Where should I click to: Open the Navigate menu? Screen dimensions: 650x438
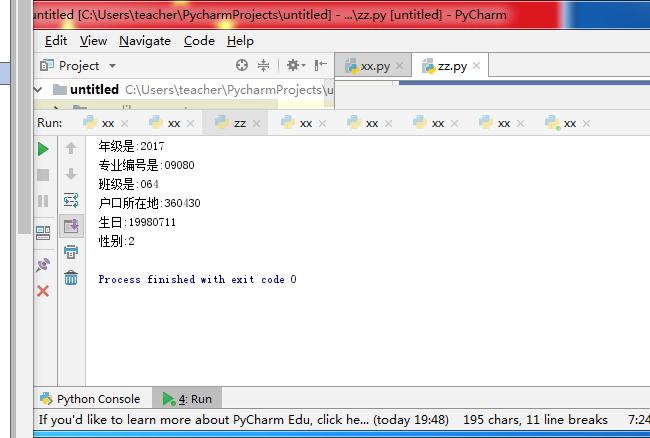tap(145, 41)
